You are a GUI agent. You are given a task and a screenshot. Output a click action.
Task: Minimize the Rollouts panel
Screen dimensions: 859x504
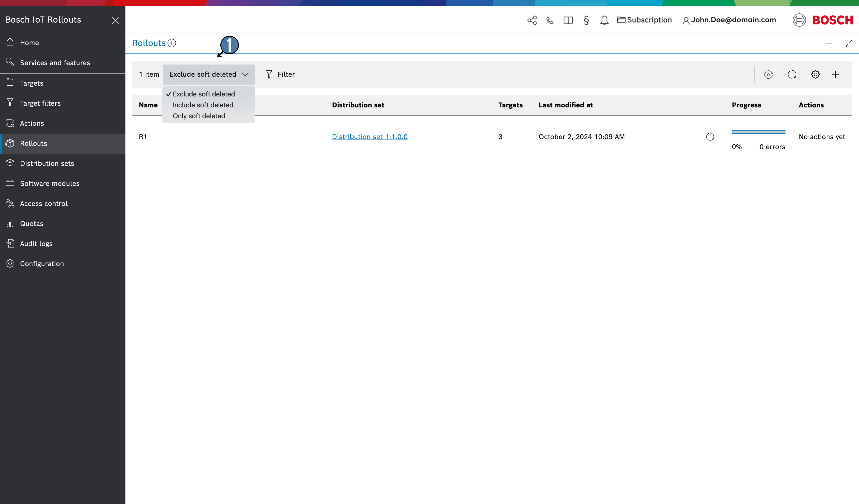click(829, 43)
